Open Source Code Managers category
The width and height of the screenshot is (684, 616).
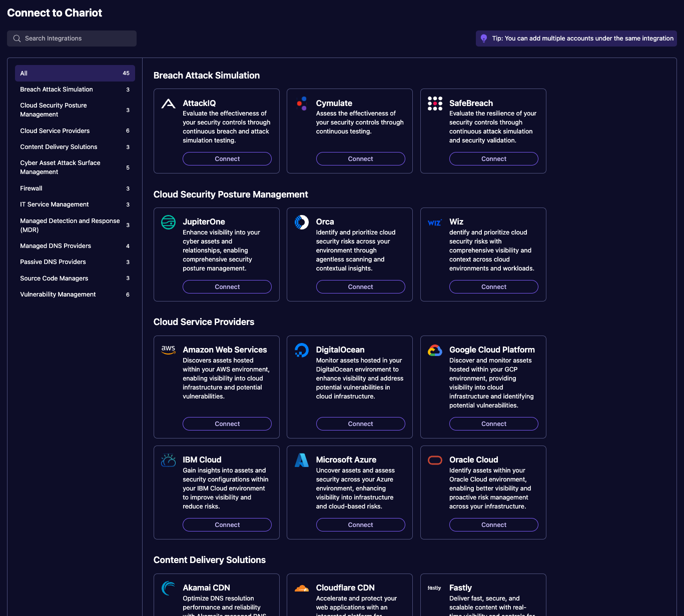click(75, 278)
